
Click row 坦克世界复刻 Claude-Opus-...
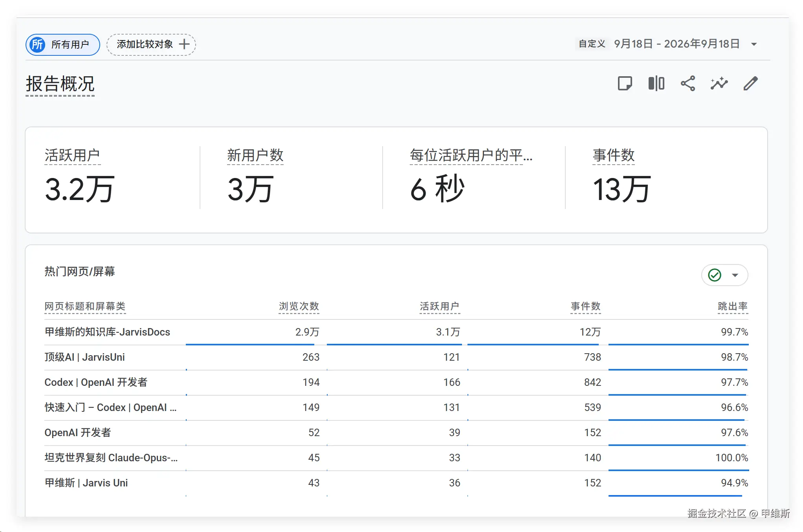point(396,458)
